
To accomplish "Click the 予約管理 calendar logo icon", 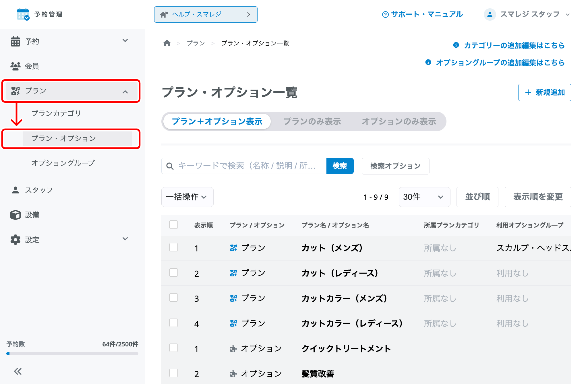I will tap(23, 14).
